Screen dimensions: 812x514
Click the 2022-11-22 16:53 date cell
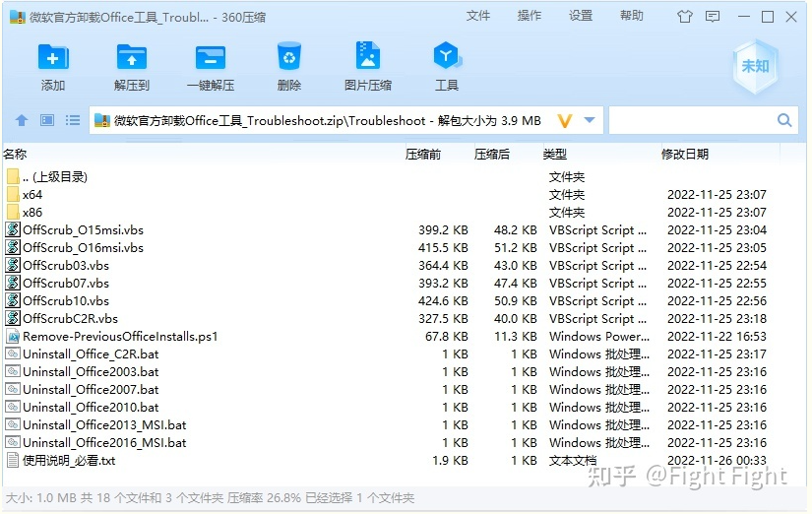click(717, 337)
